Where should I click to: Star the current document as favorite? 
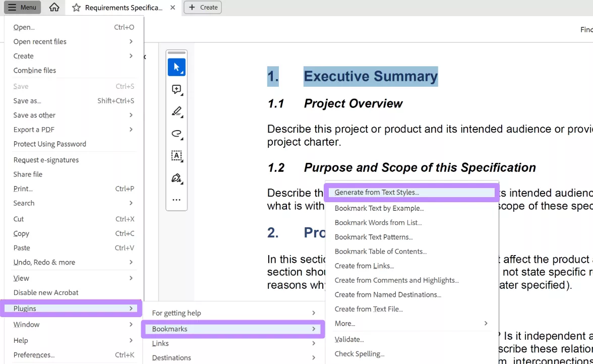[77, 8]
